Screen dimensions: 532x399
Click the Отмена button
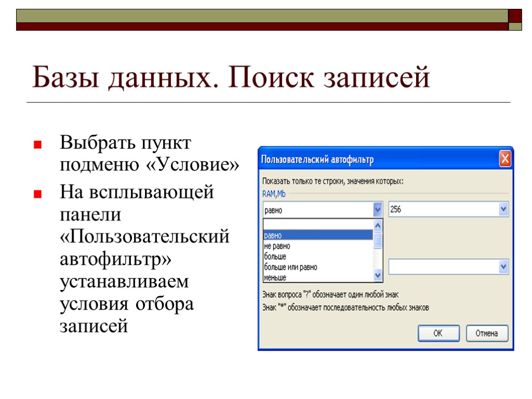tap(487, 333)
